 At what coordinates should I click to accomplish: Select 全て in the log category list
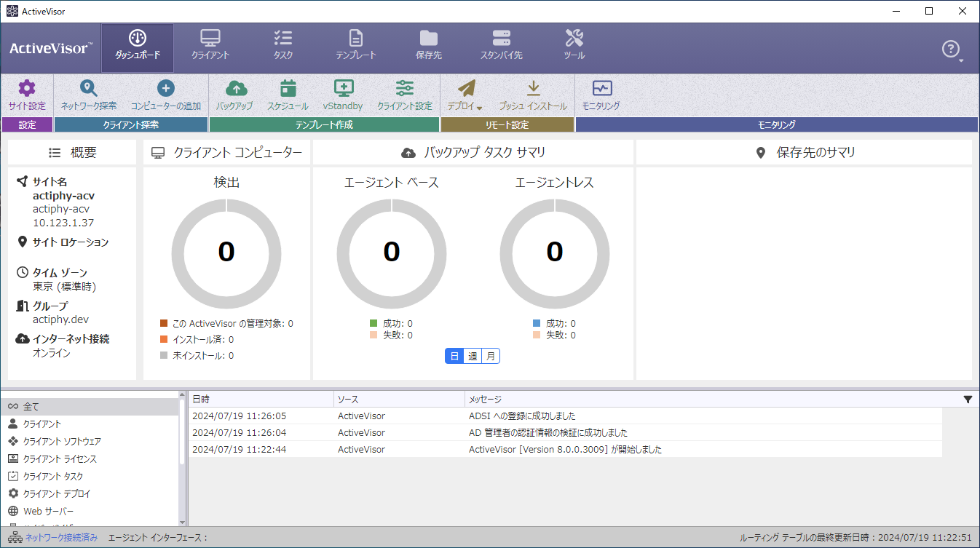pos(90,406)
